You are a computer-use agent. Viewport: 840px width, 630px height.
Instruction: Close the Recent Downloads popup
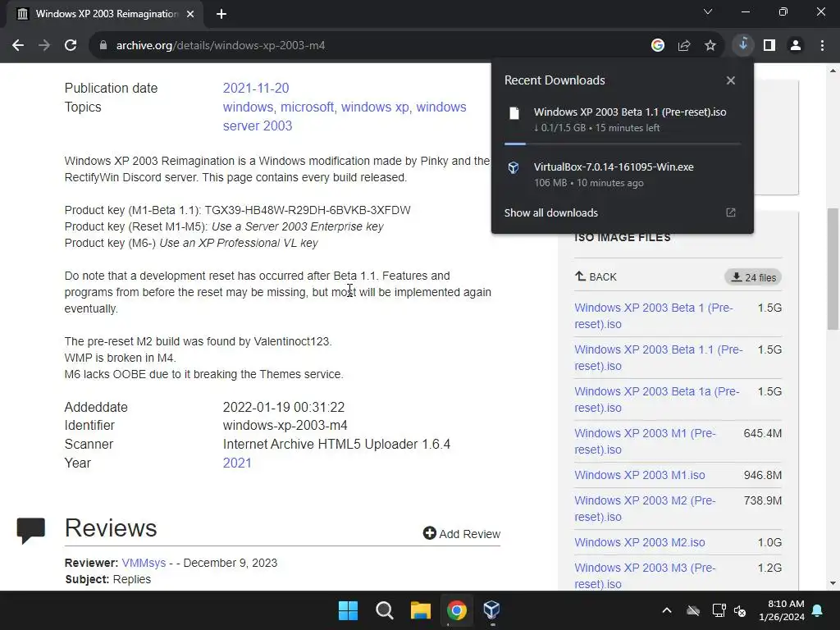pyautogui.click(x=731, y=80)
